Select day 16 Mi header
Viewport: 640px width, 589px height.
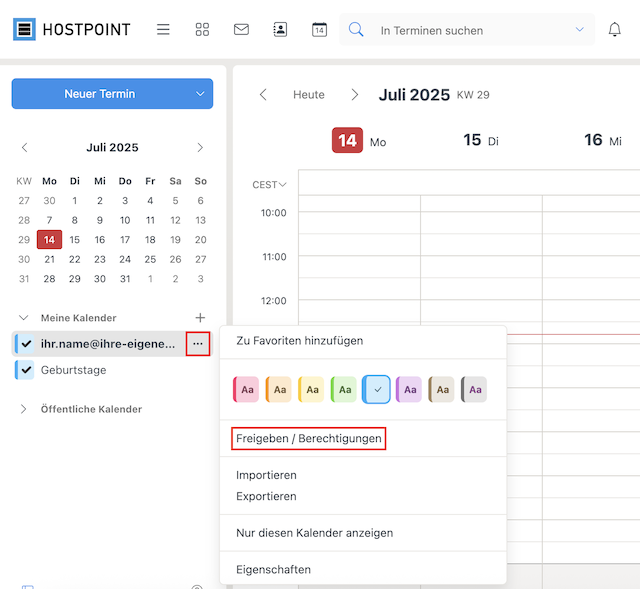(x=602, y=140)
